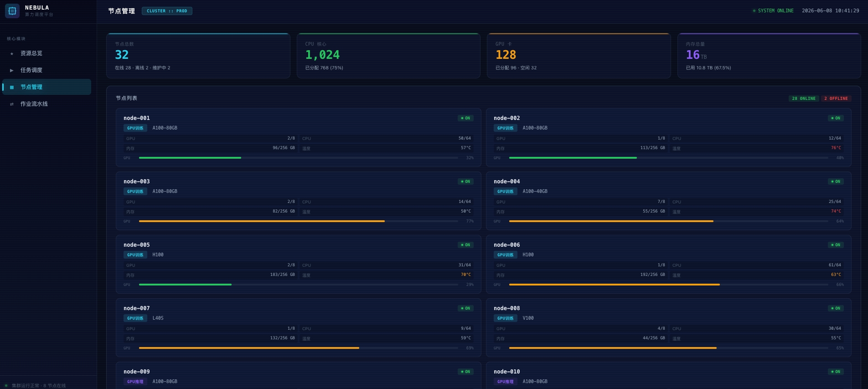Image resolution: width=868 pixels, height=389 pixels.
Task: Open the CPU 核心 card showing 1,024
Action: pos(388,56)
